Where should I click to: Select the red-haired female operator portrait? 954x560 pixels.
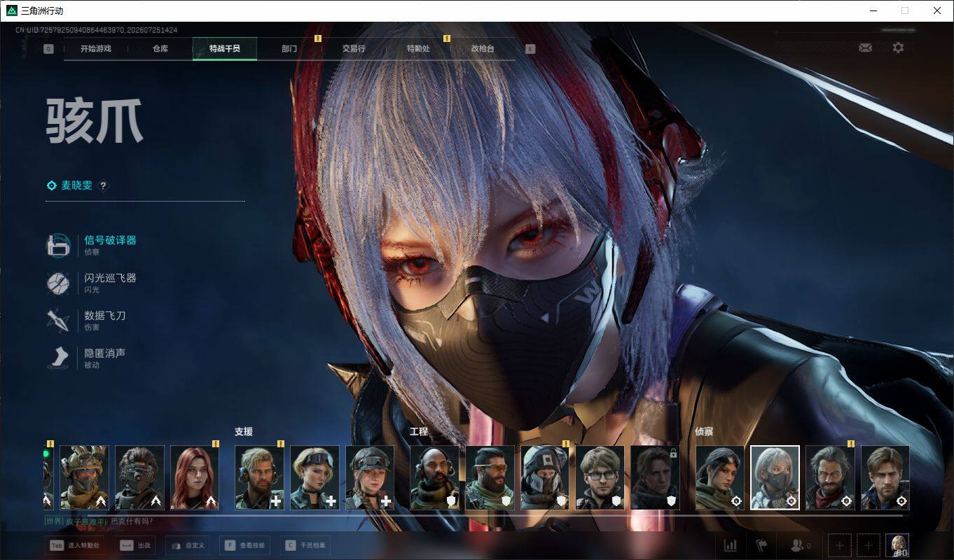(x=195, y=477)
